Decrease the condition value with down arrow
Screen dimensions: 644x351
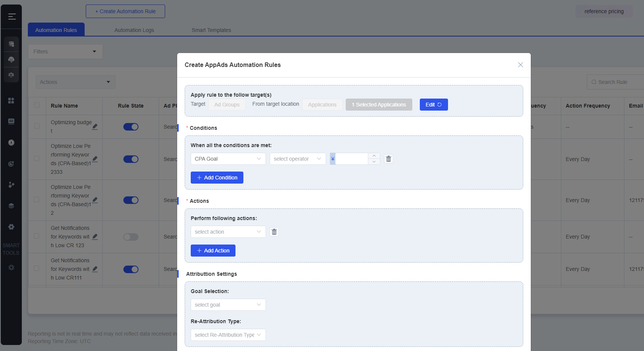374,162
